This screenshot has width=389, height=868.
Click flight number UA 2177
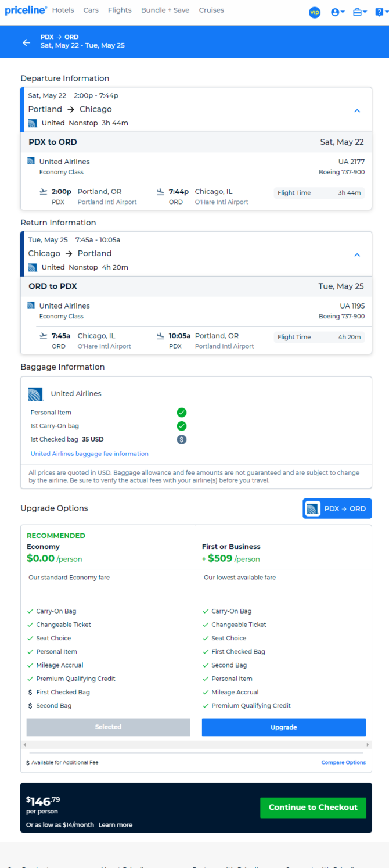click(x=351, y=162)
